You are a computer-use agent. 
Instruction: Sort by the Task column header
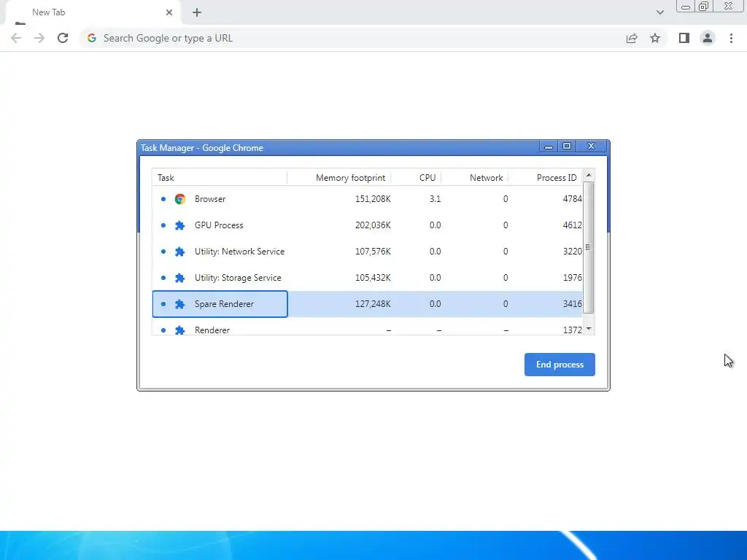tap(220, 178)
